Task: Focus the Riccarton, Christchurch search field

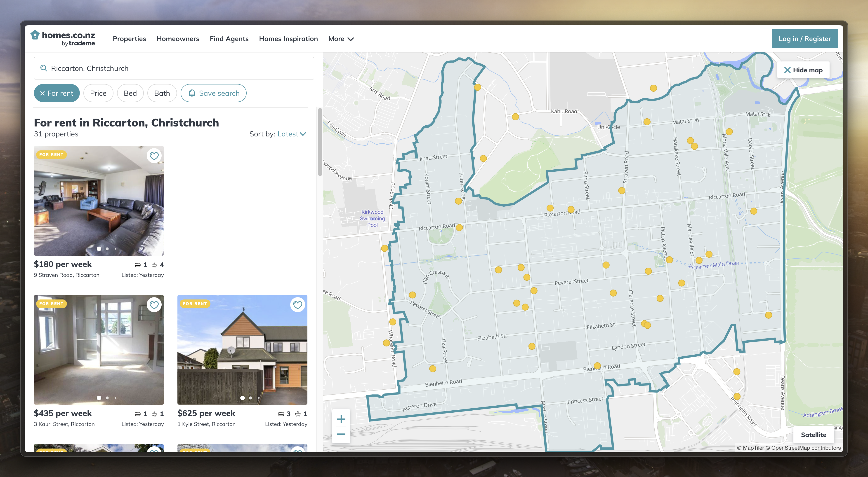Action: pos(174,68)
